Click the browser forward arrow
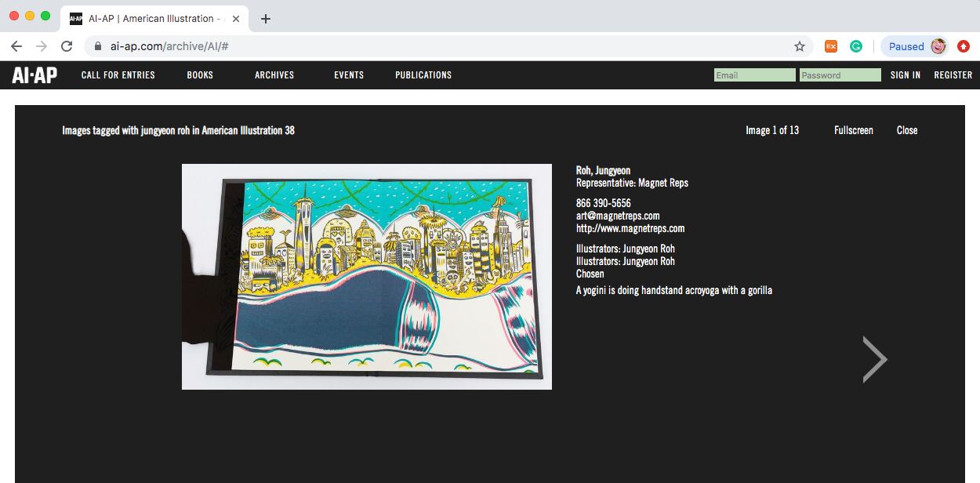This screenshot has width=980, height=483. point(42,46)
